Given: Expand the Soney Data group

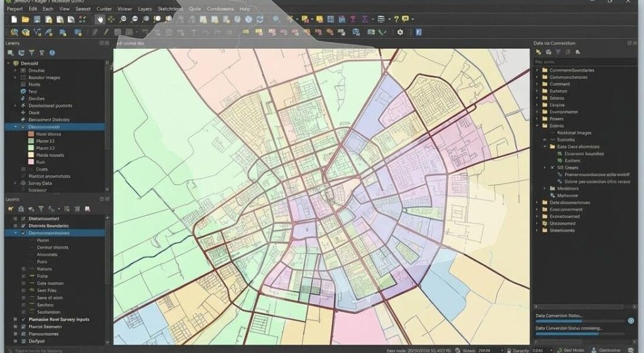Looking at the screenshot, I should coord(16,183).
